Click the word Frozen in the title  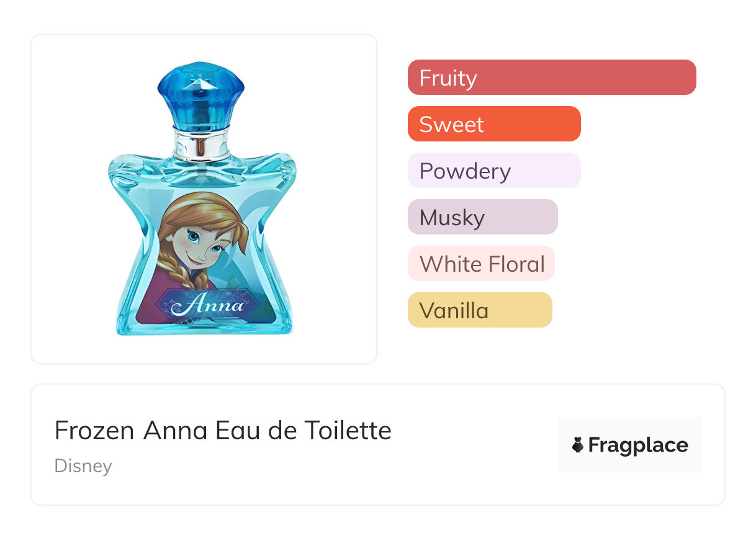[x=94, y=431]
